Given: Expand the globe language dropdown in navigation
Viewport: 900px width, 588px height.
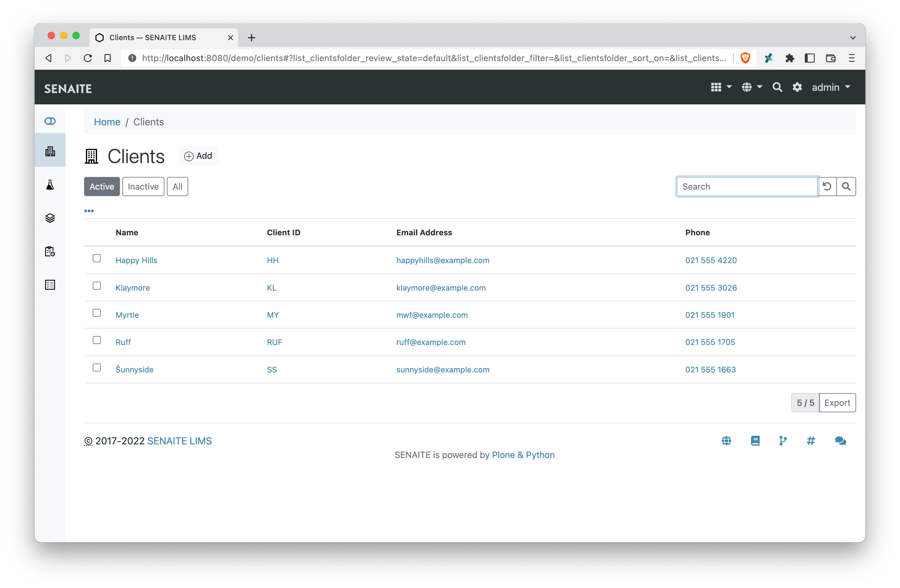Looking at the screenshot, I should [x=752, y=87].
